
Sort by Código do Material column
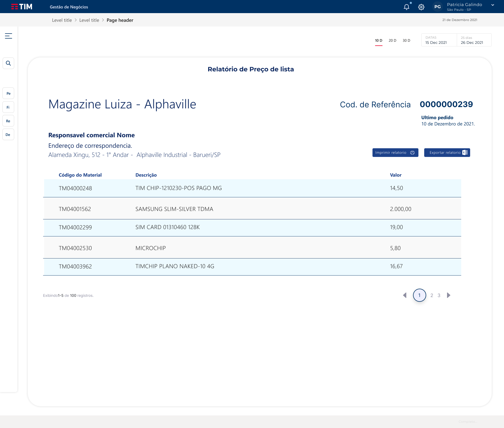[x=80, y=175]
